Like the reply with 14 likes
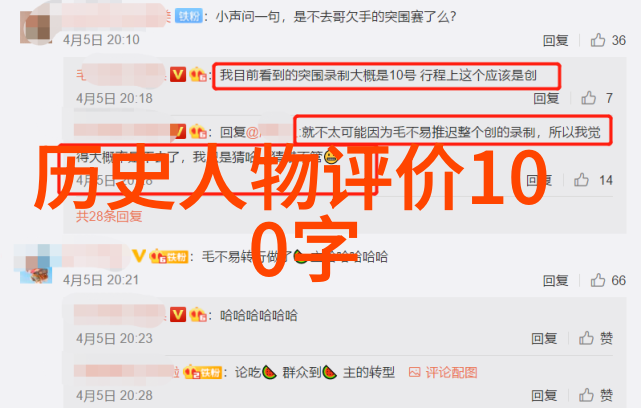Screen dimensions: 641x408 581,180
